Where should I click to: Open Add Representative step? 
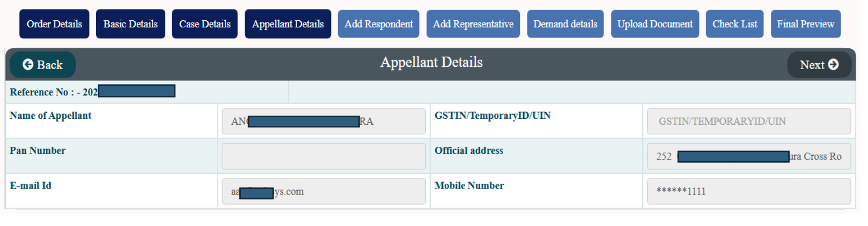(473, 24)
